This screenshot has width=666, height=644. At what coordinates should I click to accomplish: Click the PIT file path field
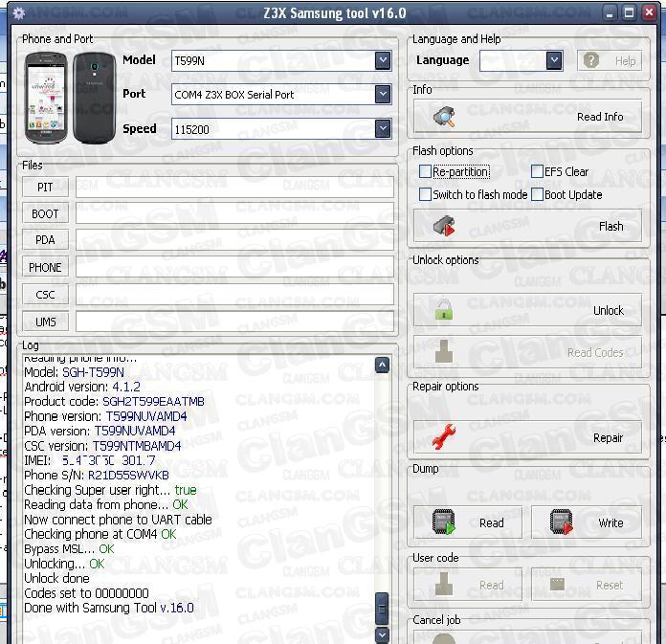(234, 187)
